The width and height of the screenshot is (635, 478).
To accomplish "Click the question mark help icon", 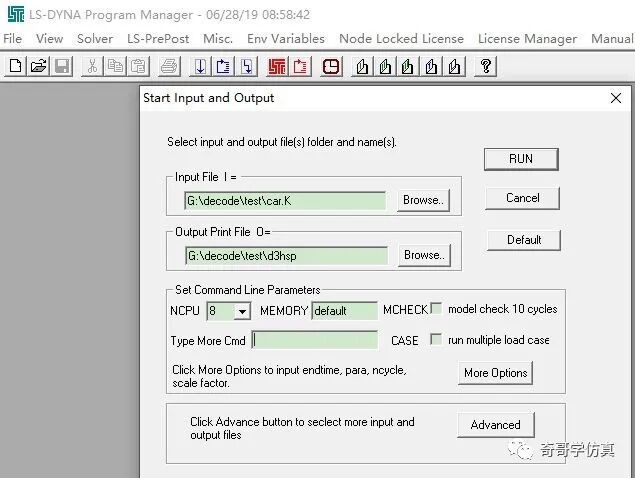I will click(x=486, y=66).
